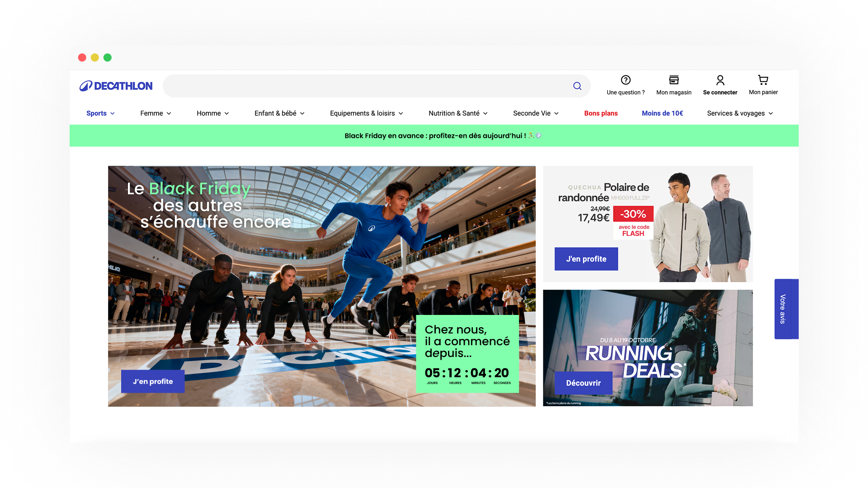Expand the Nutrition & Santé chevron
Screen dimensions: 868x488
pos(485,113)
